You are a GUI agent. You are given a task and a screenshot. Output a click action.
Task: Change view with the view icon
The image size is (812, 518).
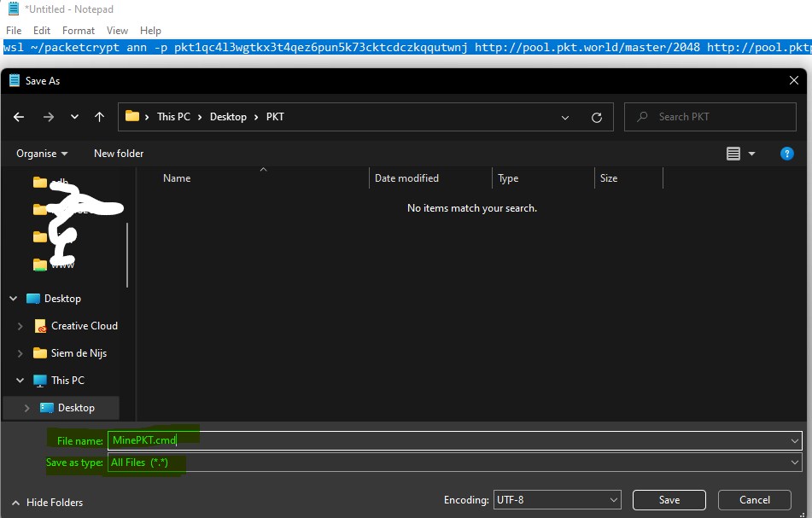tap(733, 154)
